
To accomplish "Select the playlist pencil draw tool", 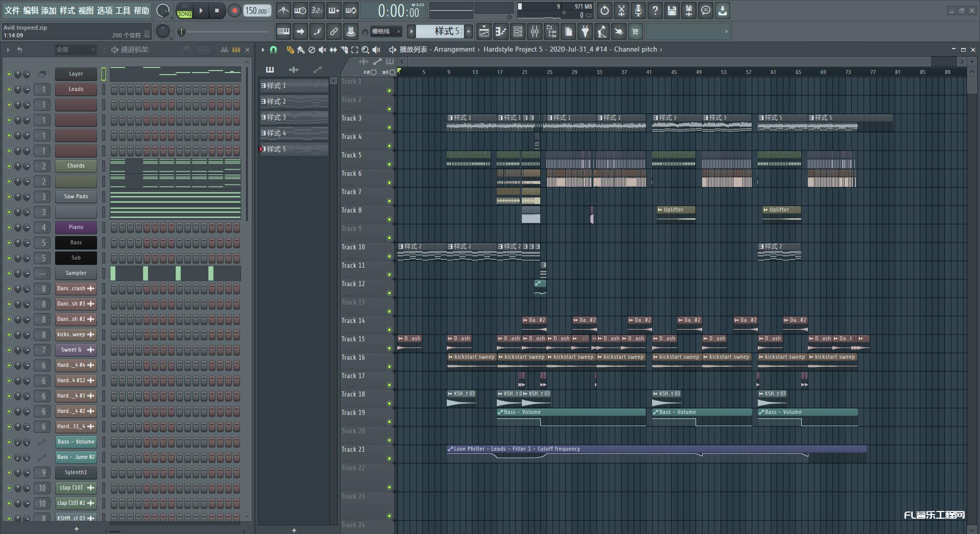I will pos(290,50).
